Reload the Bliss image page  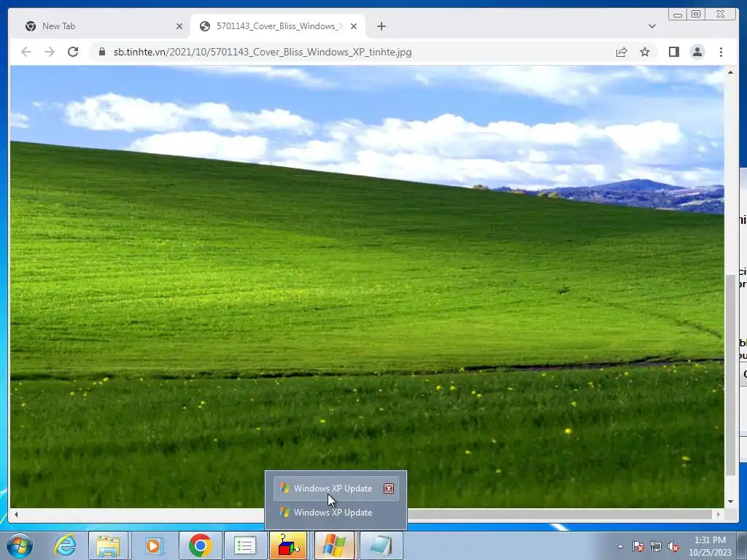73,52
